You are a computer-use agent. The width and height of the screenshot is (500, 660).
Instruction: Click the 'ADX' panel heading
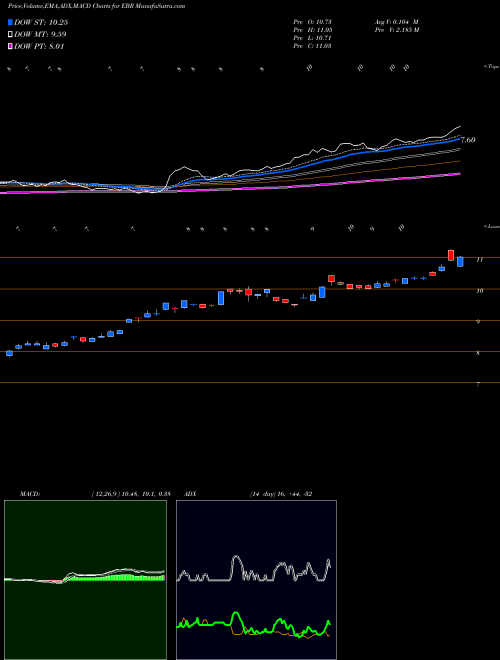pyautogui.click(x=190, y=494)
